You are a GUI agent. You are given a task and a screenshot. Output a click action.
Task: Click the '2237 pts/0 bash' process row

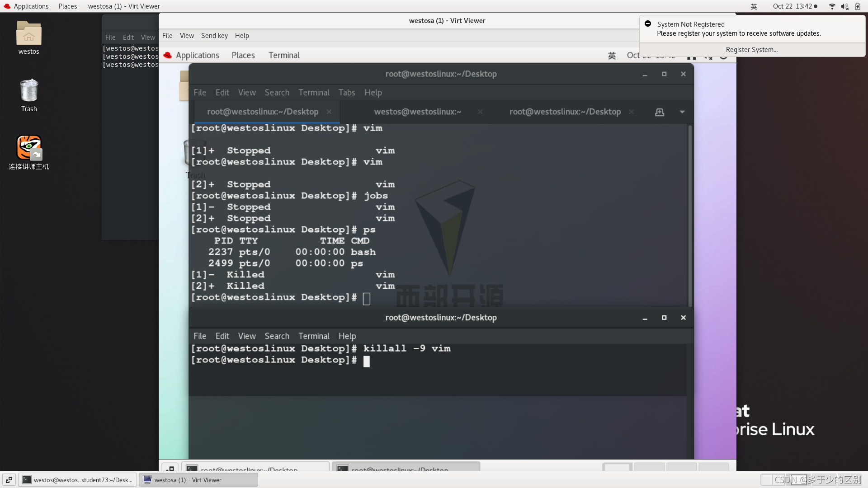[292, 252]
